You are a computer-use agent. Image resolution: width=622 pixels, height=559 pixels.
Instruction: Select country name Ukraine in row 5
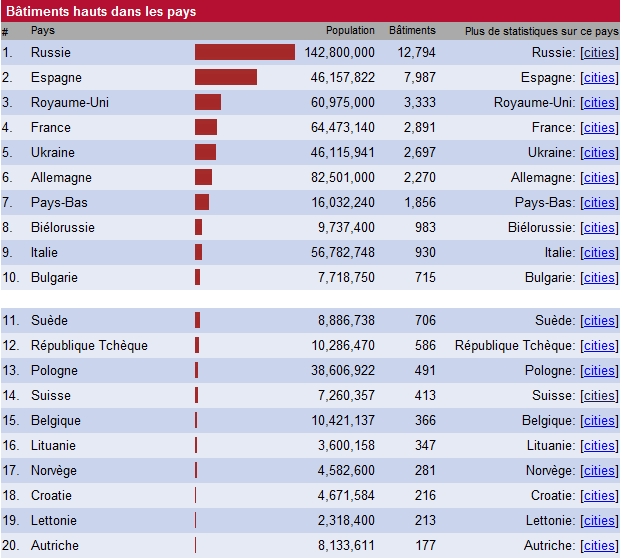pyautogui.click(x=53, y=152)
